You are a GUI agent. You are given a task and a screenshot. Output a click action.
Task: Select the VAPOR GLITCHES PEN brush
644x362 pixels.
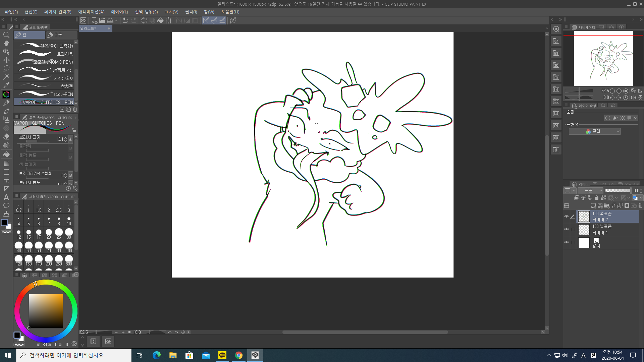[x=44, y=102]
